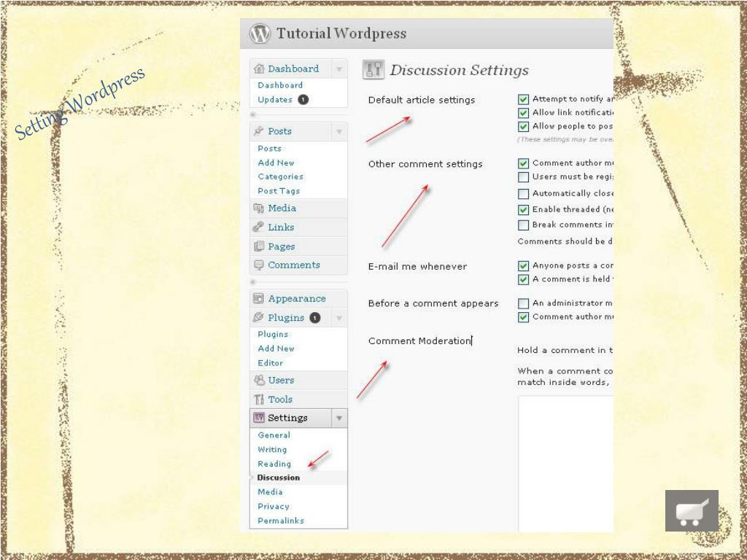
Task: Collapse the Settings menu arrow
Action: point(339,418)
